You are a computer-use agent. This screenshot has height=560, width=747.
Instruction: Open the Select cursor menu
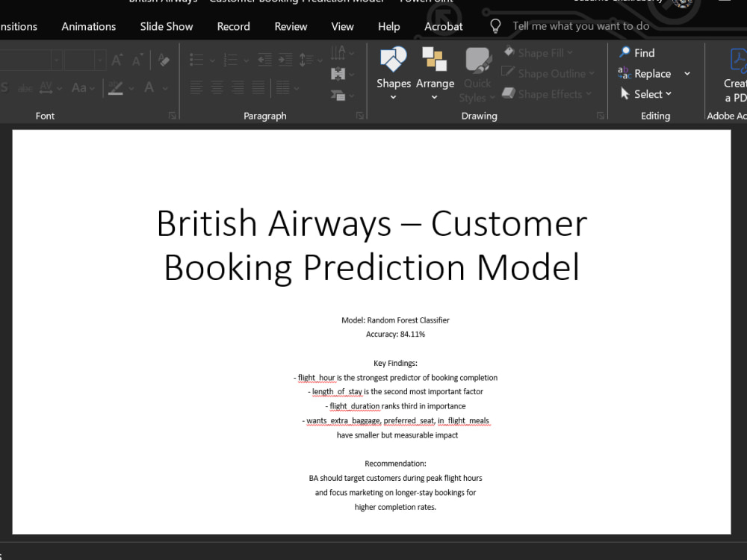click(x=646, y=94)
